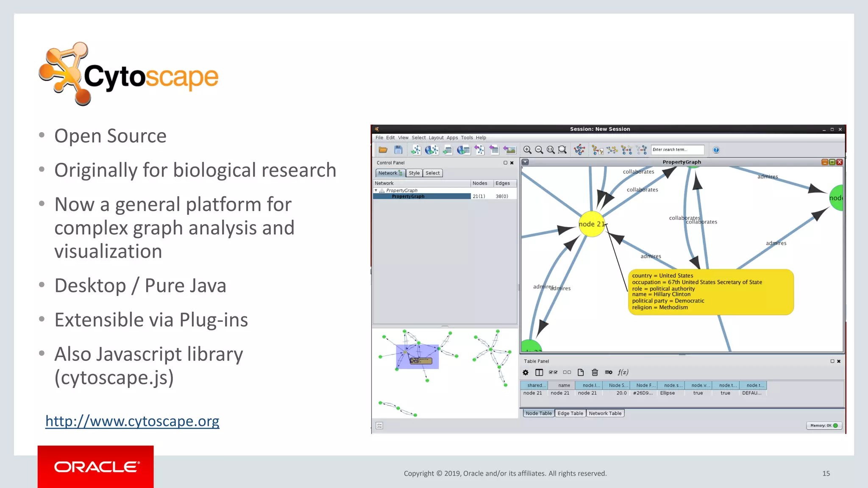Screen dimensions: 868x488
Task: Float the Control Panel using its square toggle
Action: [505, 163]
